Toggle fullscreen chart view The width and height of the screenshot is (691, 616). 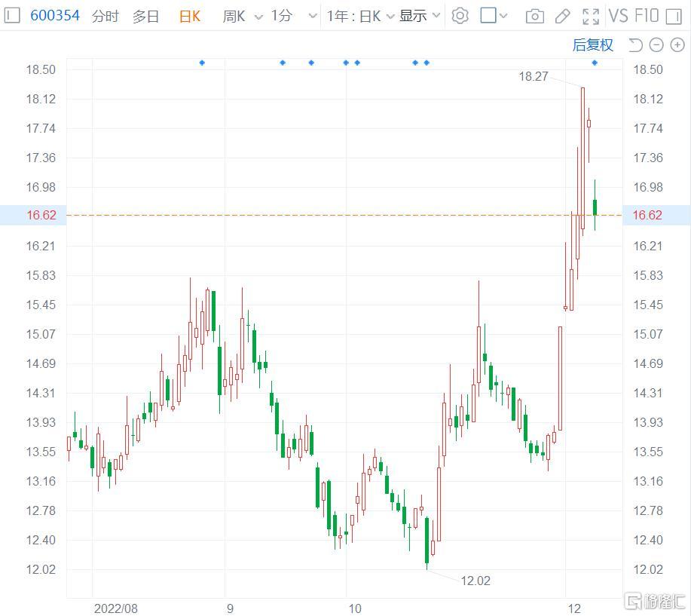(591, 17)
